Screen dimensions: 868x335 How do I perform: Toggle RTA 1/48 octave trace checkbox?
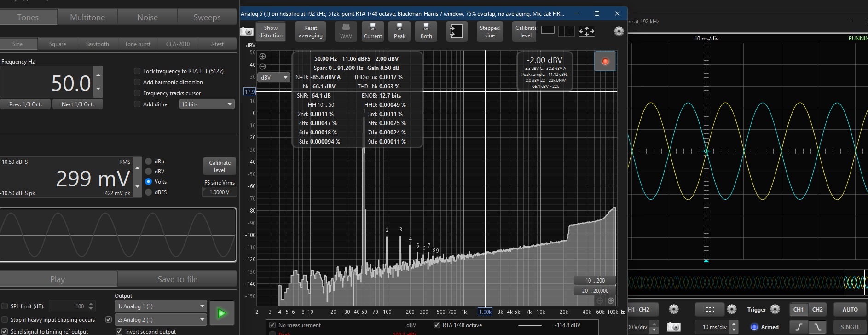point(437,325)
